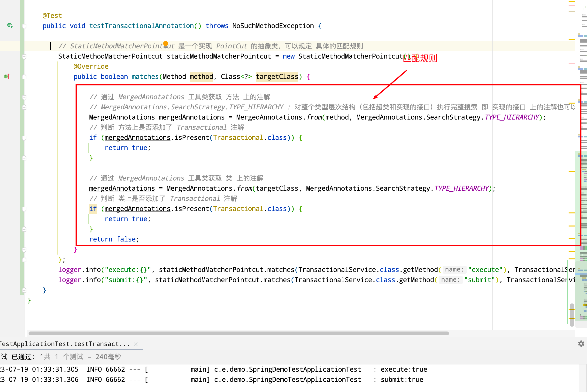Click the "execute:{}" logger string

click(x=128, y=270)
